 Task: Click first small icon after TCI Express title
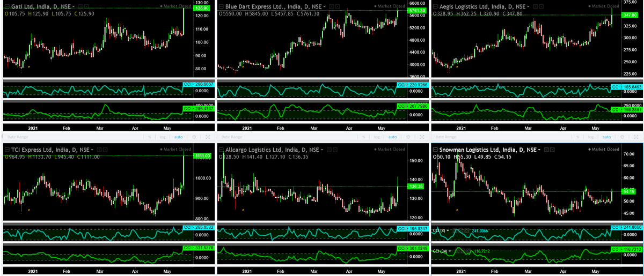[100, 150]
